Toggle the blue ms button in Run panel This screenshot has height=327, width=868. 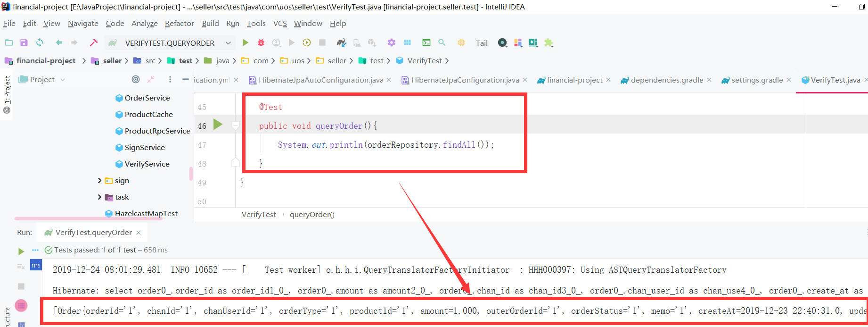coord(36,265)
